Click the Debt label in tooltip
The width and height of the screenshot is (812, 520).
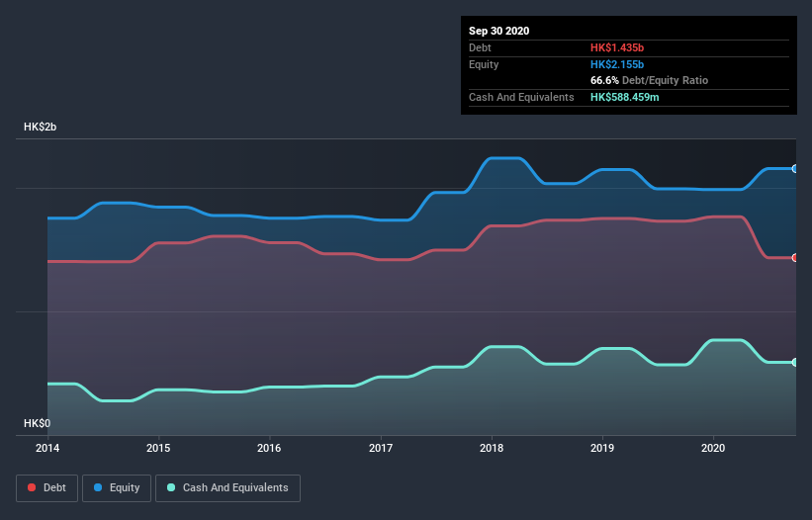click(480, 47)
